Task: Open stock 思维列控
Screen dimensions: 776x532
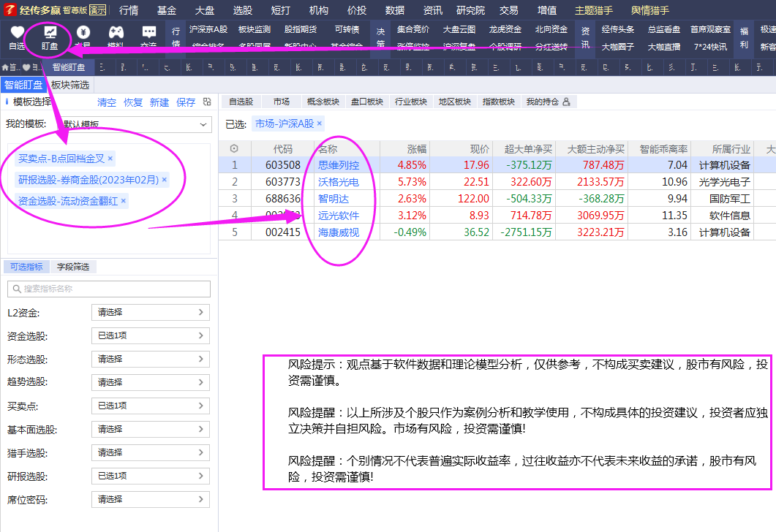Action: pyautogui.click(x=339, y=165)
